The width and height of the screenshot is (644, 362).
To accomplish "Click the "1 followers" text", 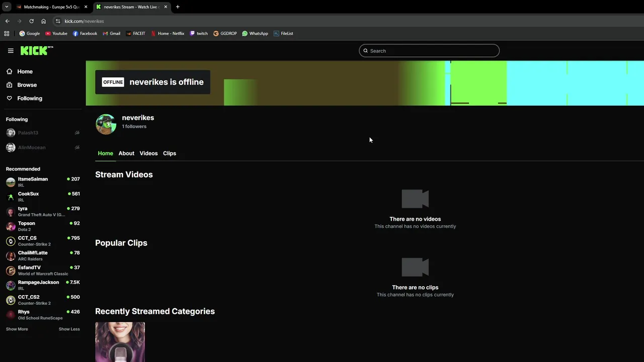I will [134, 127].
